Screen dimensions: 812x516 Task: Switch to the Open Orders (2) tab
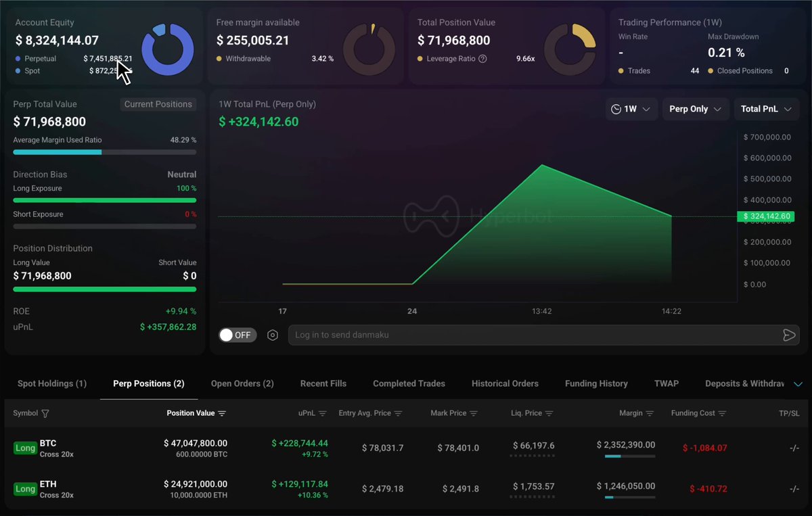coord(242,383)
